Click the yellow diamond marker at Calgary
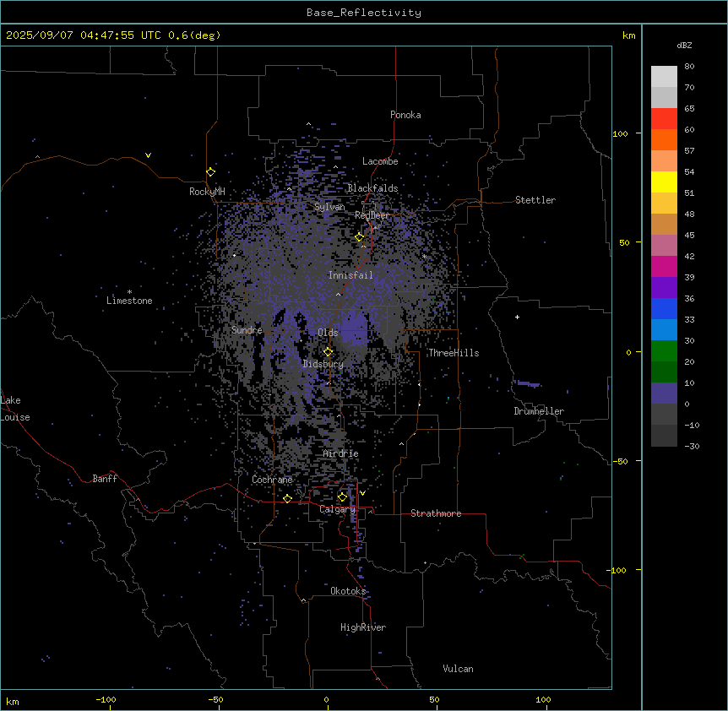Screen dimensions: 728x711 (x=342, y=497)
